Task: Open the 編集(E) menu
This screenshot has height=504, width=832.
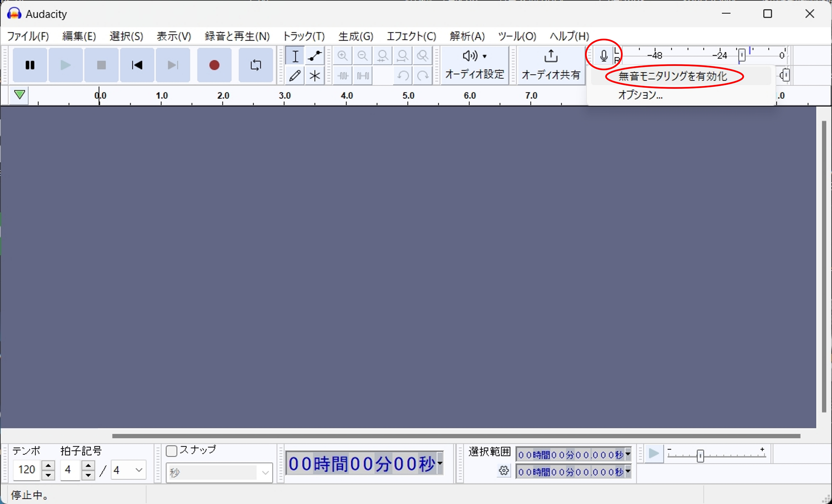Action: pos(79,36)
